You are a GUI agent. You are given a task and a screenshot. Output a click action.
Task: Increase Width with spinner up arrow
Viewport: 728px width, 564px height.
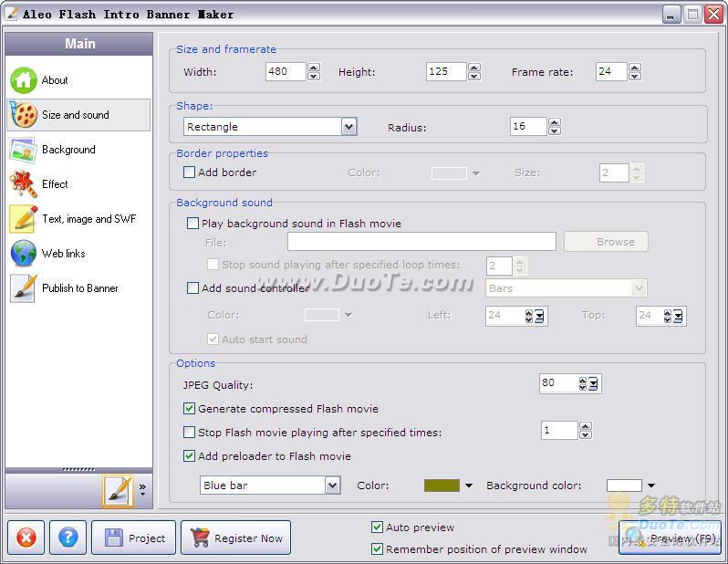(x=314, y=68)
